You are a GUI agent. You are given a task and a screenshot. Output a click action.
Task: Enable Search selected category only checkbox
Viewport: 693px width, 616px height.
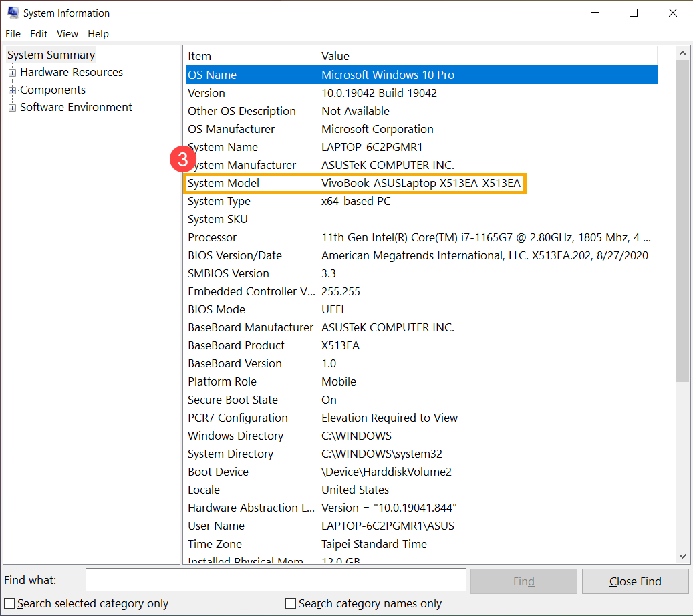tap(10, 603)
